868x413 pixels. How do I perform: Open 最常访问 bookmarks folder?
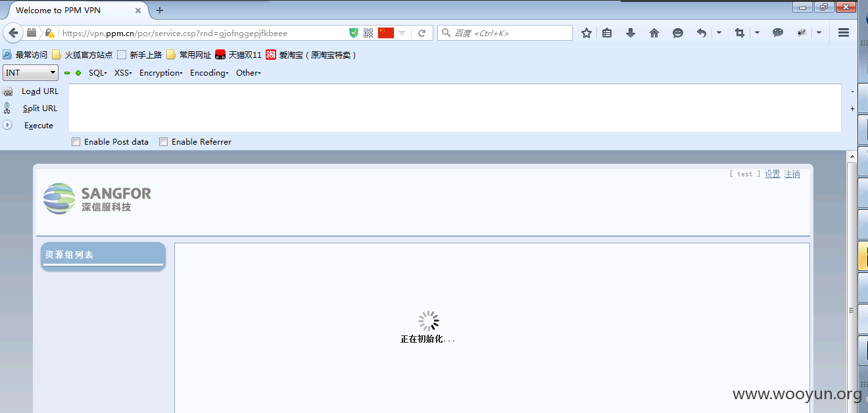(26, 55)
